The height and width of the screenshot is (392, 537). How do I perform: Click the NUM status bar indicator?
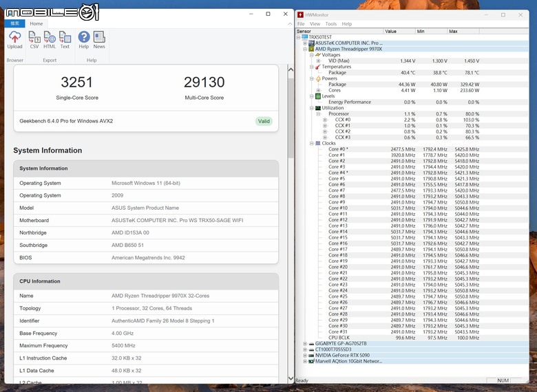tap(503, 380)
